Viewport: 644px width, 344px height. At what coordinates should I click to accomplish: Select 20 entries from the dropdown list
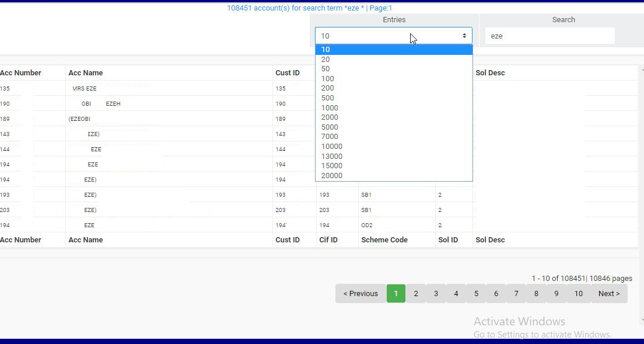click(x=325, y=59)
